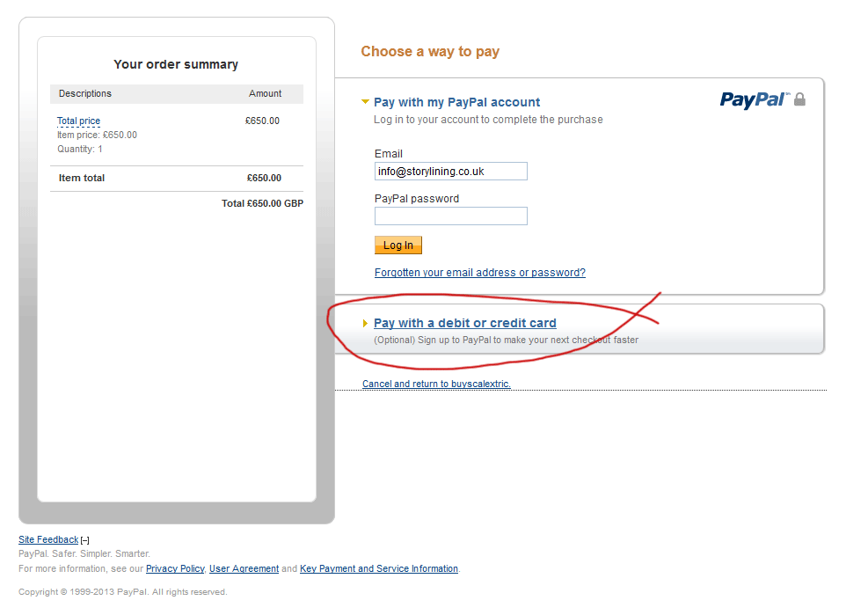Image resolution: width=868 pixels, height=615 pixels.
Task: Click the PayPal logo
Action: [754, 99]
